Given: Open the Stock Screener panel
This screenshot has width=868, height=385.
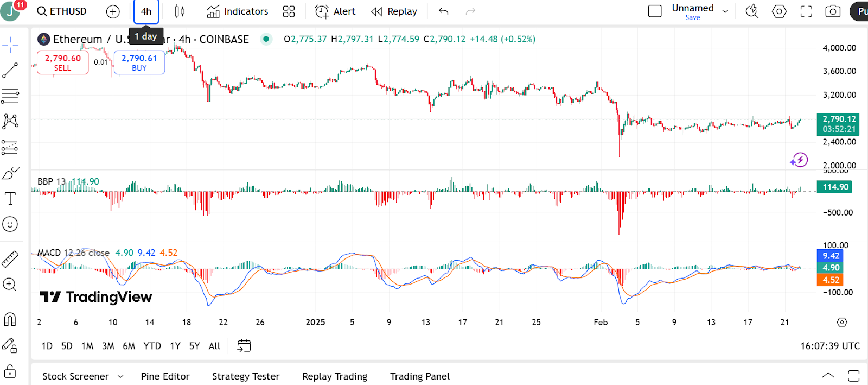Looking at the screenshot, I should click(75, 376).
